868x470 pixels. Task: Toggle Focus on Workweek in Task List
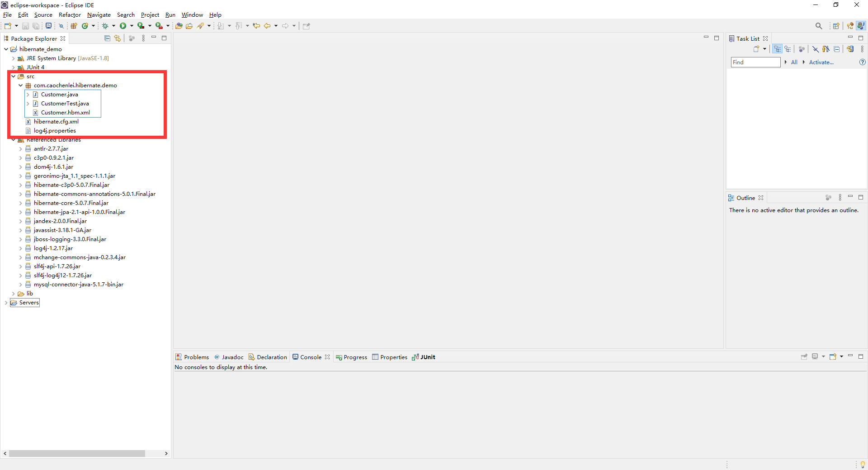tap(802, 49)
